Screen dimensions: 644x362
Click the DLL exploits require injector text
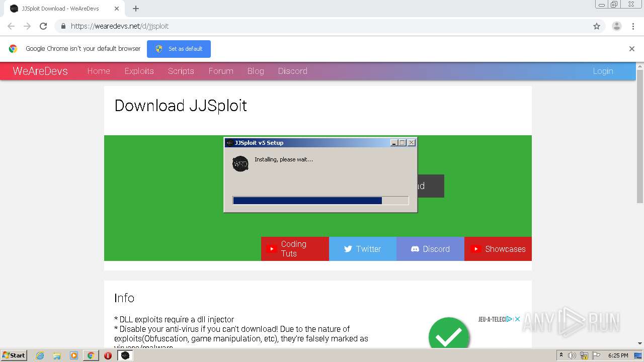(x=174, y=319)
